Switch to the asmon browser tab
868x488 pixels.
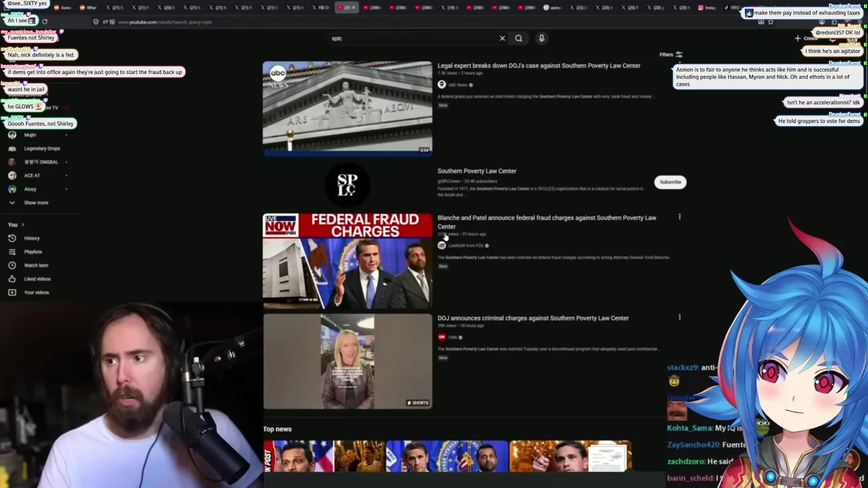(x=553, y=7)
